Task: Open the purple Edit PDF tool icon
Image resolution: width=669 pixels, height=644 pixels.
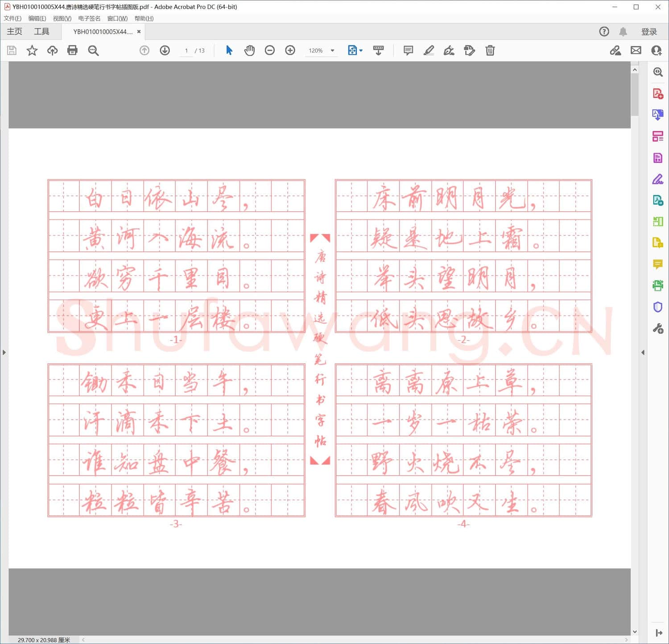Action: pos(658,158)
